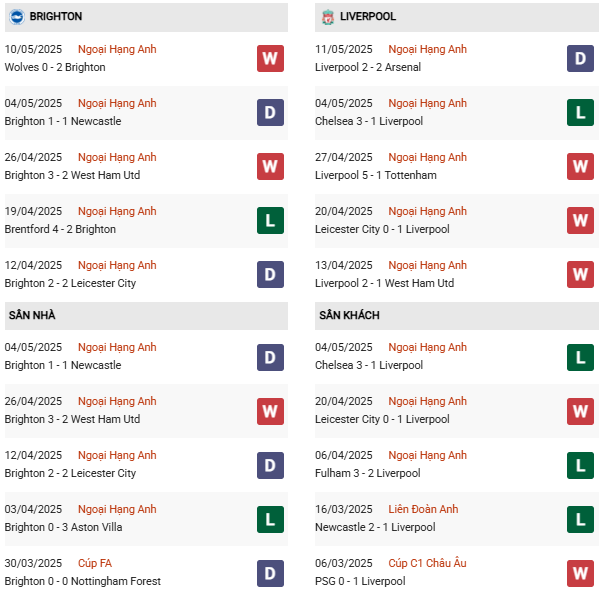Open the Cúp FA competition link
The width and height of the screenshot is (600, 592).
[x=98, y=563]
